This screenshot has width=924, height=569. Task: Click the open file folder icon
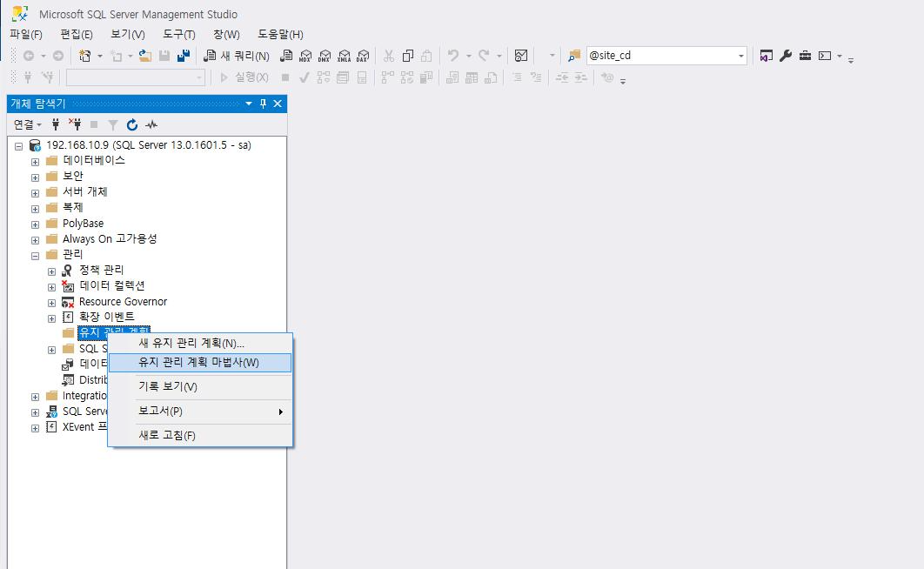coord(145,56)
